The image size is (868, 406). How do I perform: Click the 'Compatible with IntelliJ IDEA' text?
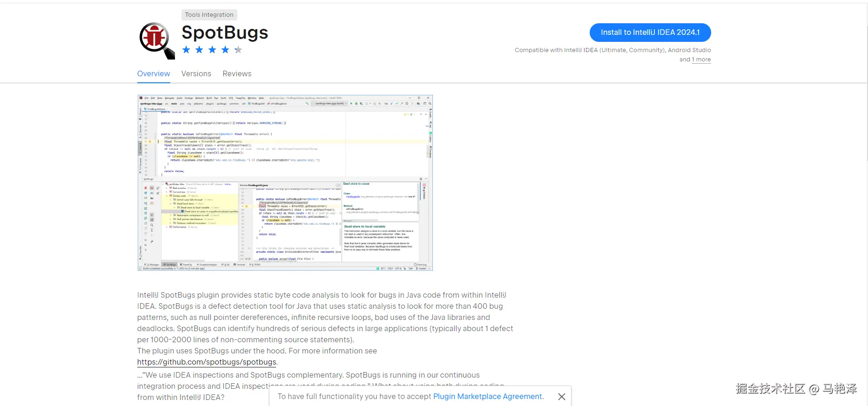pyautogui.click(x=556, y=50)
